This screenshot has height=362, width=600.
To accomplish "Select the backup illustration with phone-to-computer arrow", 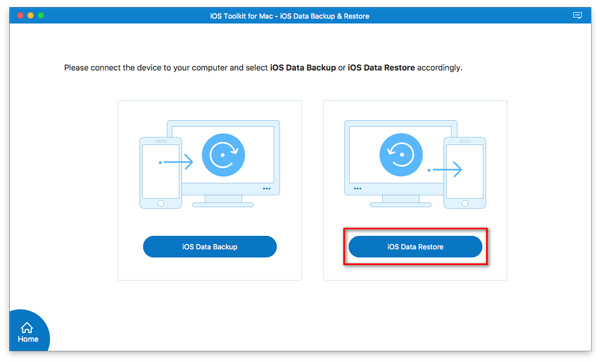I will [x=210, y=165].
